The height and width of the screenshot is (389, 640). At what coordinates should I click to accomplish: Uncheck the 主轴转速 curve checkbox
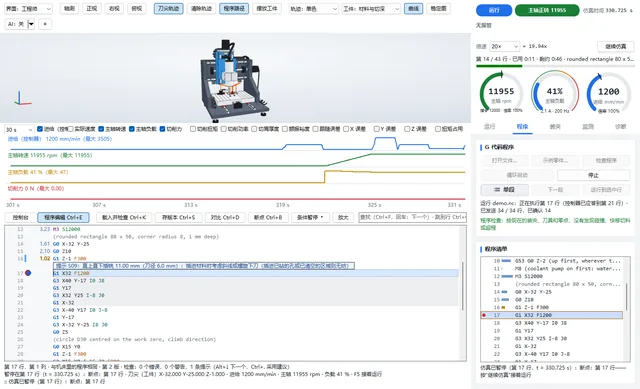point(101,129)
